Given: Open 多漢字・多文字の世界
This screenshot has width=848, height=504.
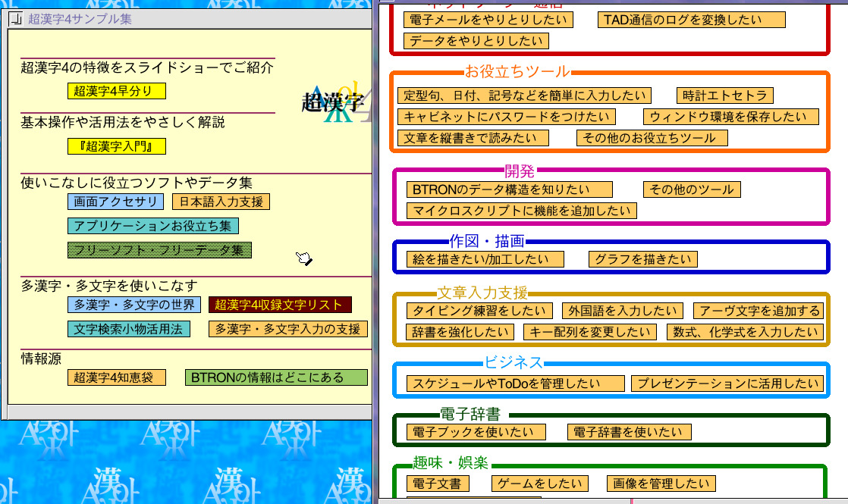Looking at the screenshot, I should pos(134,305).
